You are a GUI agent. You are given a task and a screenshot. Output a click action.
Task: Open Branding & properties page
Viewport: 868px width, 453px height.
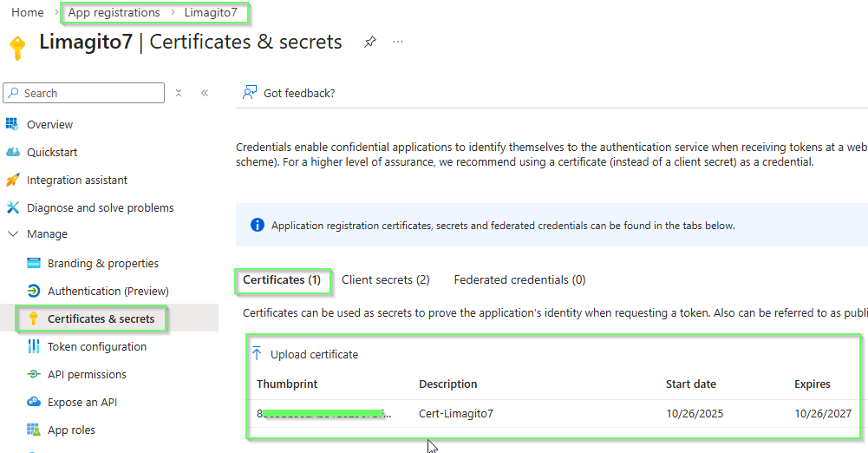103,263
